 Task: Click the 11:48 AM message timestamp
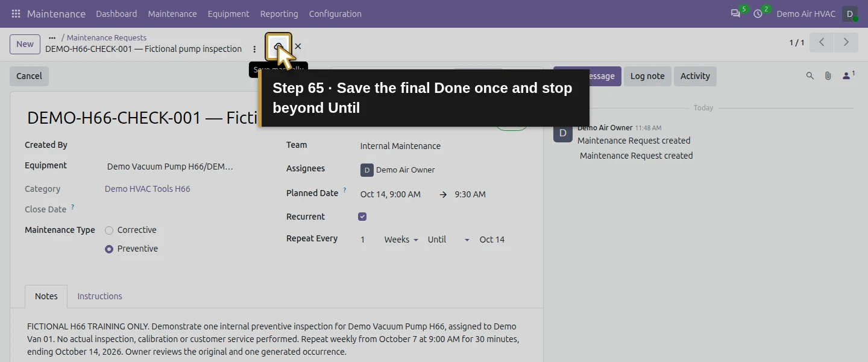point(649,128)
